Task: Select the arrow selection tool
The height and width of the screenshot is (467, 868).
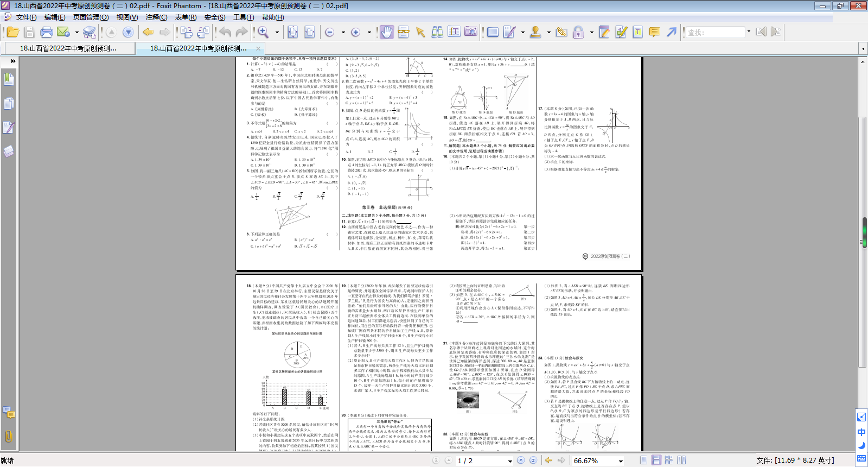Action: (420, 32)
